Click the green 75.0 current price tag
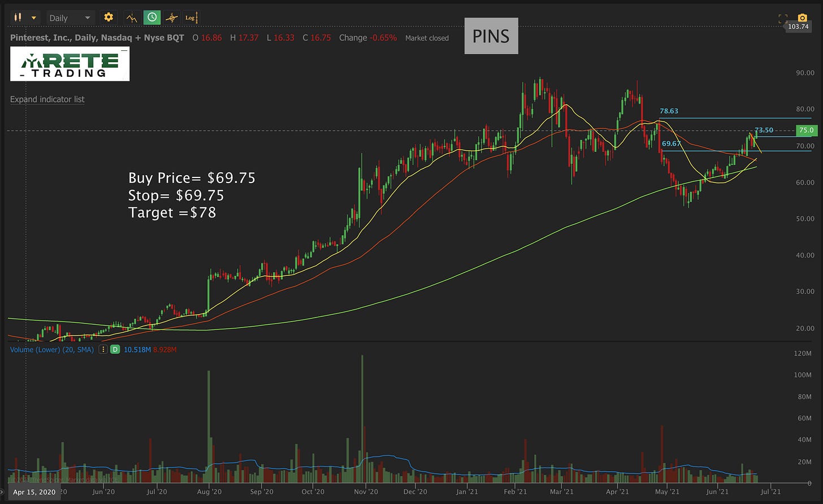The image size is (823, 504). (x=805, y=131)
